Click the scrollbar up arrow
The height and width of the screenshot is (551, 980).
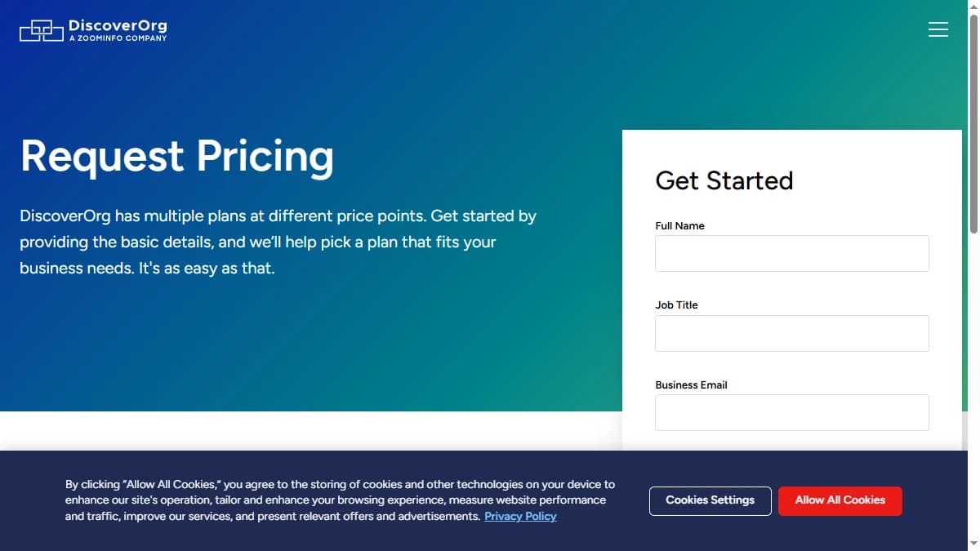point(973,7)
